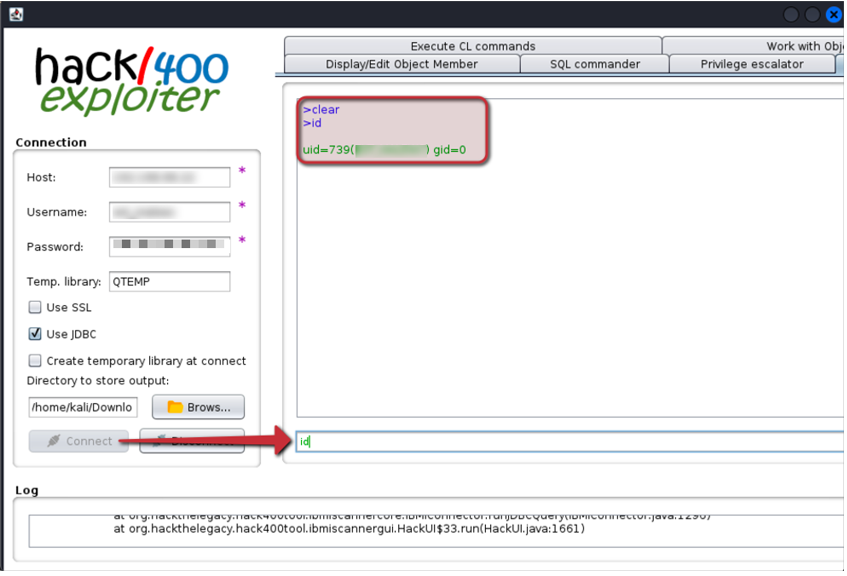This screenshot has width=847, height=576.
Task: Maximize the exploiter window
Action: pos(812,15)
